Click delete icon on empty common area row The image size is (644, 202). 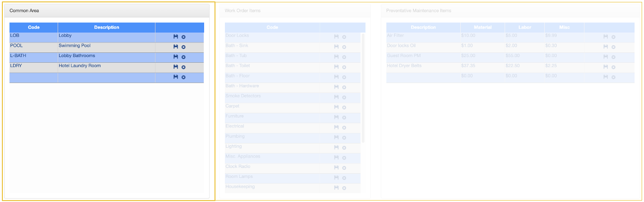pyautogui.click(x=183, y=77)
